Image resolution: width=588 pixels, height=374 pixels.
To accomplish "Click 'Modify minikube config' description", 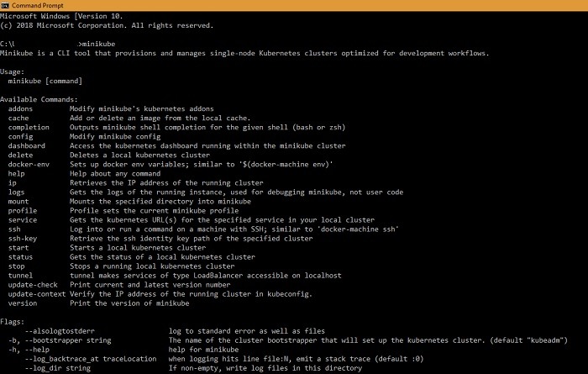I will (x=115, y=136).
